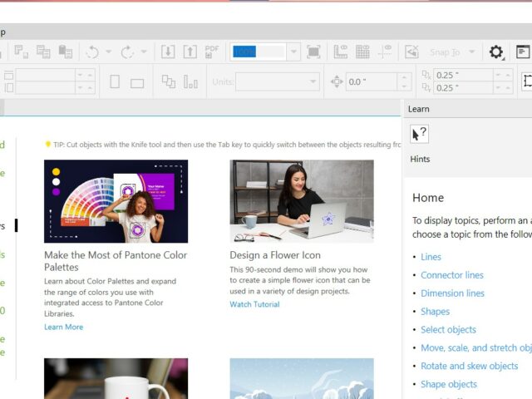The width and height of the screenshot is (532, 399).
Task: Click the Export icon in the toolbar
Action: coord(190,52)
